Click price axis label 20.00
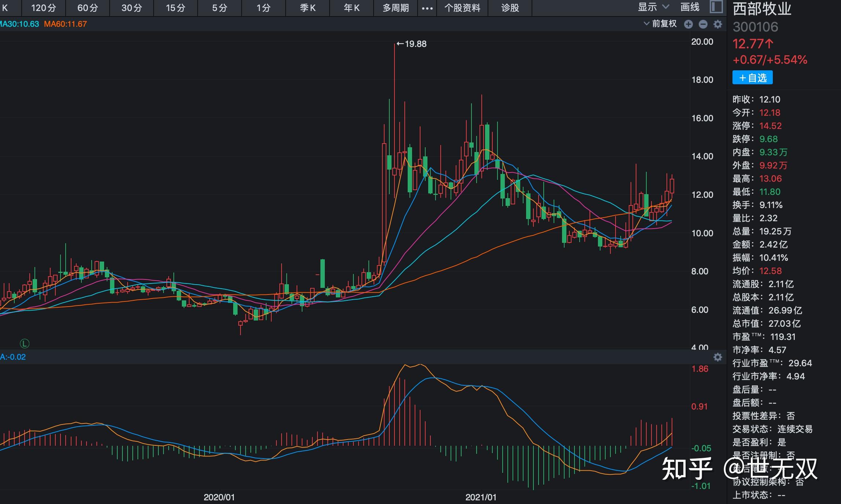 click(x=702, y=42)
